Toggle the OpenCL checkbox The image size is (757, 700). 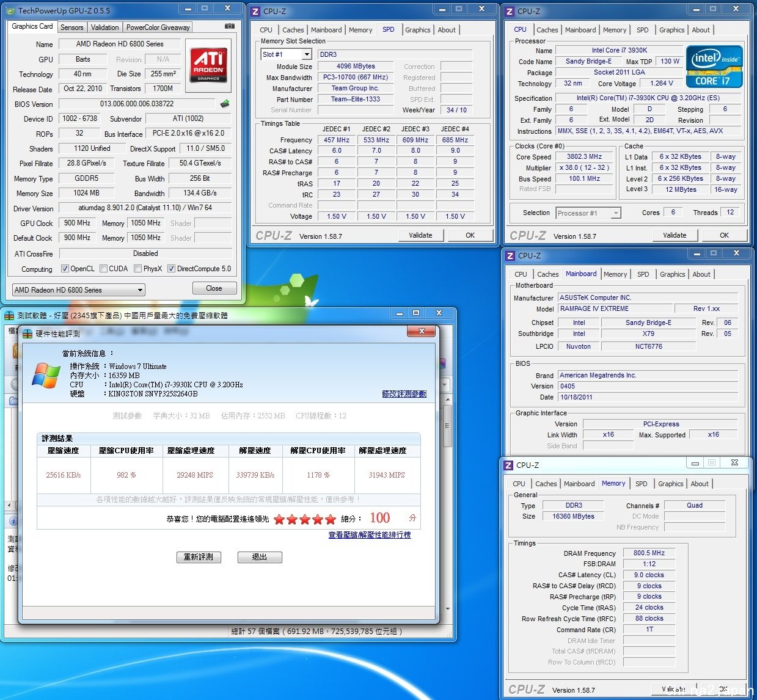click(x=65, y=269)
